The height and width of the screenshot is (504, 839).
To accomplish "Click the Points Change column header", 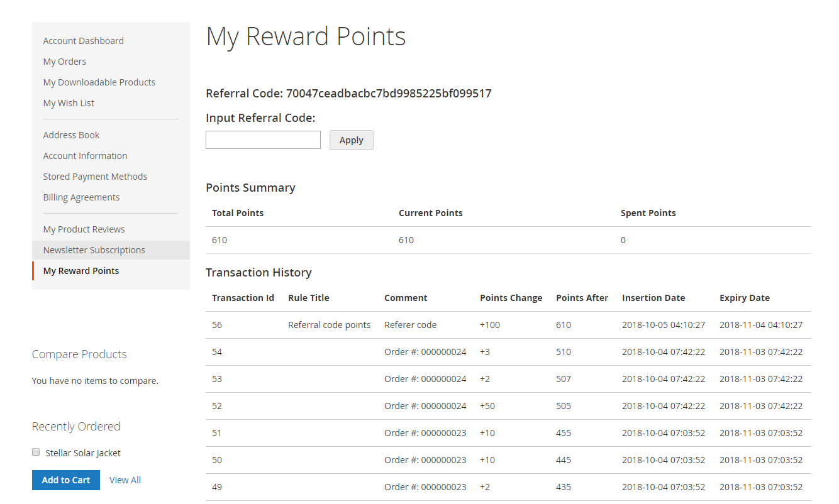I will point(511,298).
